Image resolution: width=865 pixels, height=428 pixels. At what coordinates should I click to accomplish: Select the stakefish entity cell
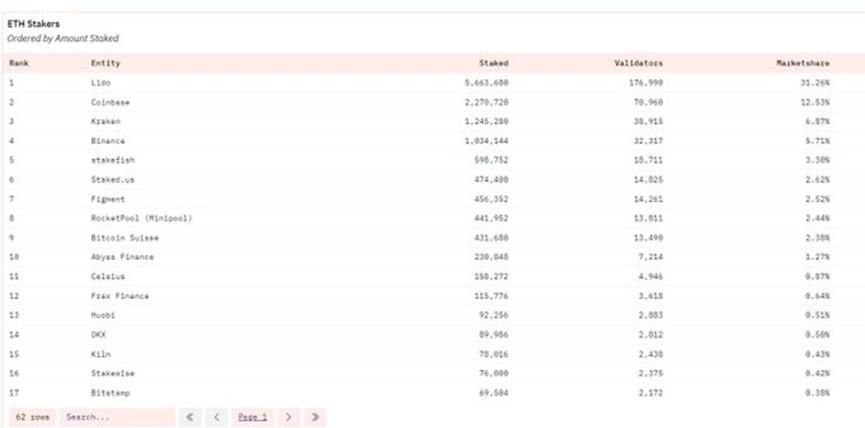pos(113,160)
